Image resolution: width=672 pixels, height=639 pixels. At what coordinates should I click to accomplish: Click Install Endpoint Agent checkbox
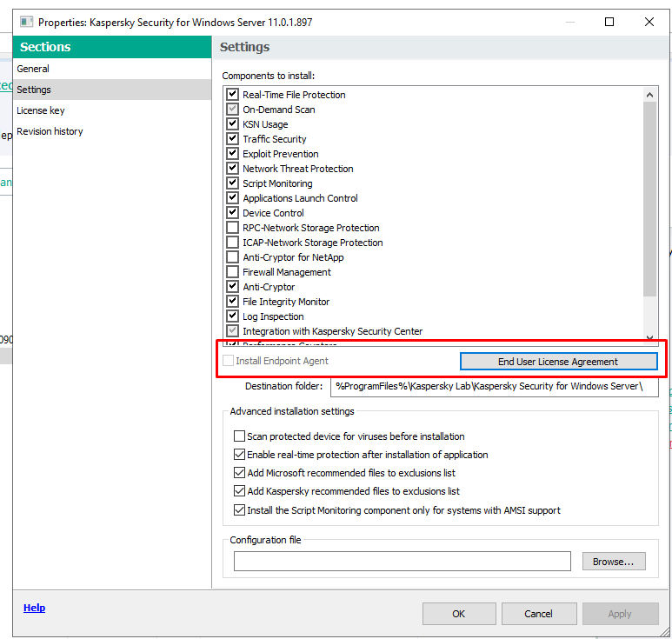coord(229,361)
